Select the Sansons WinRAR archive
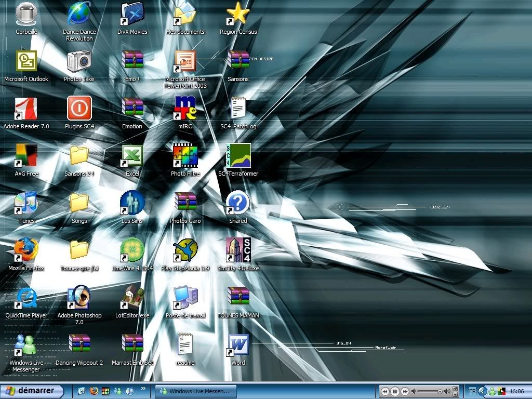This screenshot has height=399, width=532. tap(238, 66)
